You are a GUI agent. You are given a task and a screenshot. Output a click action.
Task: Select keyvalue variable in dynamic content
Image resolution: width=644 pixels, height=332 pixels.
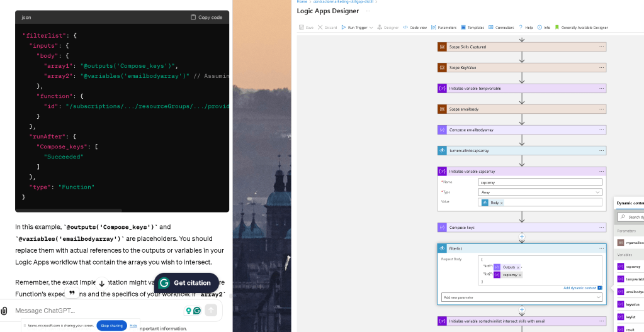(x=630, y=304)
